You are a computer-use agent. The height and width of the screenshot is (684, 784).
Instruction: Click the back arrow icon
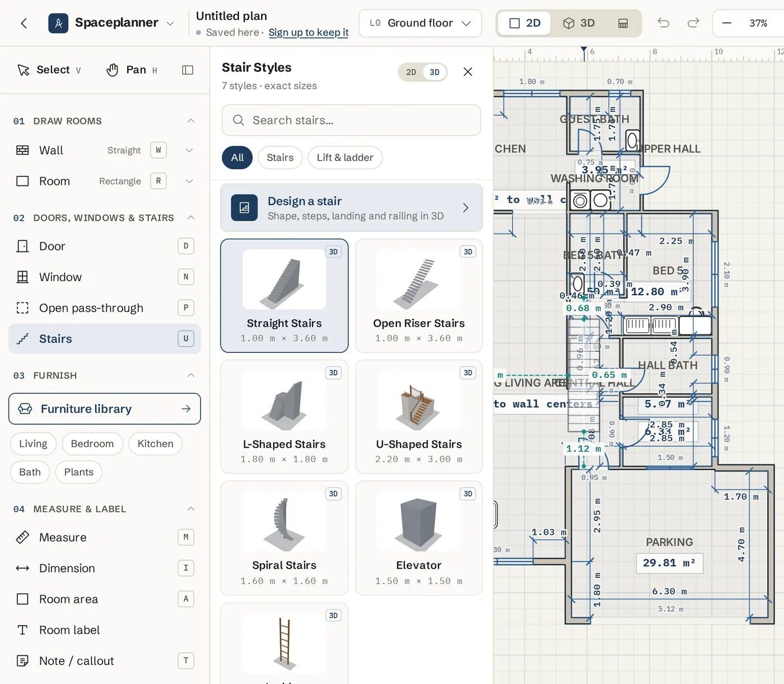coord(24,23)
